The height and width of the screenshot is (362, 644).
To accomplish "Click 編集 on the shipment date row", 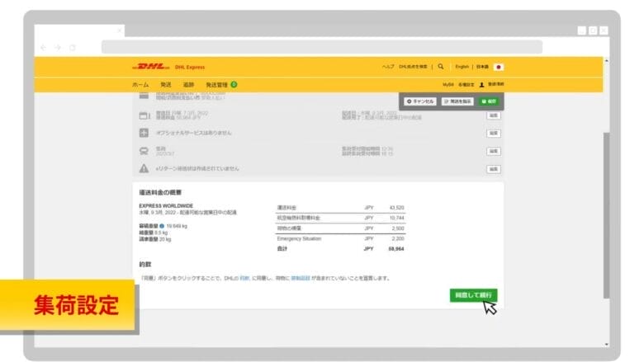I will click(x=493, y=115).
